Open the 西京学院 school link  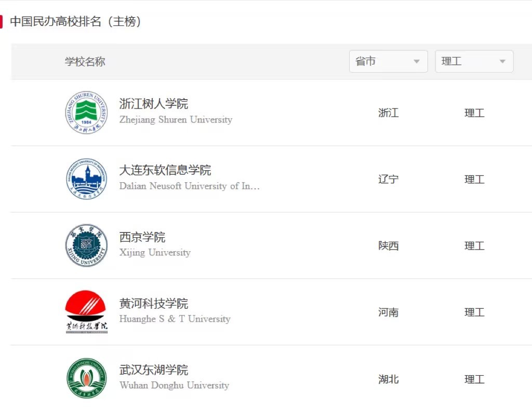pyautogui.click(x=142, y=237)
